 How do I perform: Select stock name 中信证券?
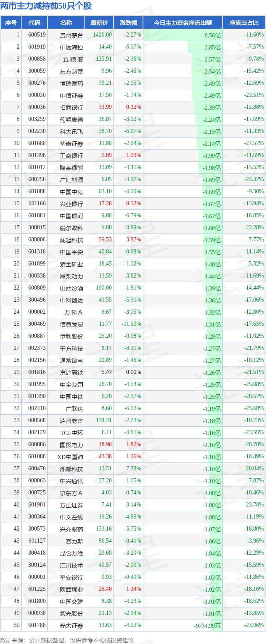coord(71,95)
